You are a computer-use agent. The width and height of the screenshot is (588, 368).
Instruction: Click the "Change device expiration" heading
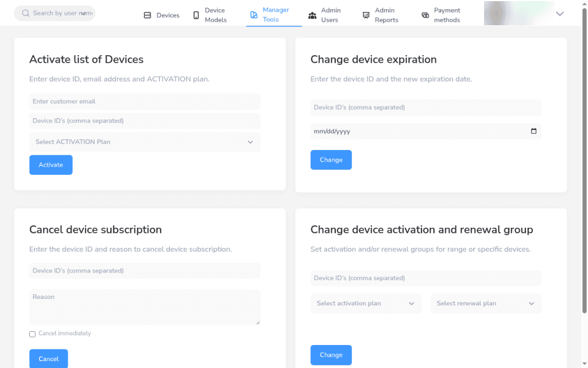373,59
